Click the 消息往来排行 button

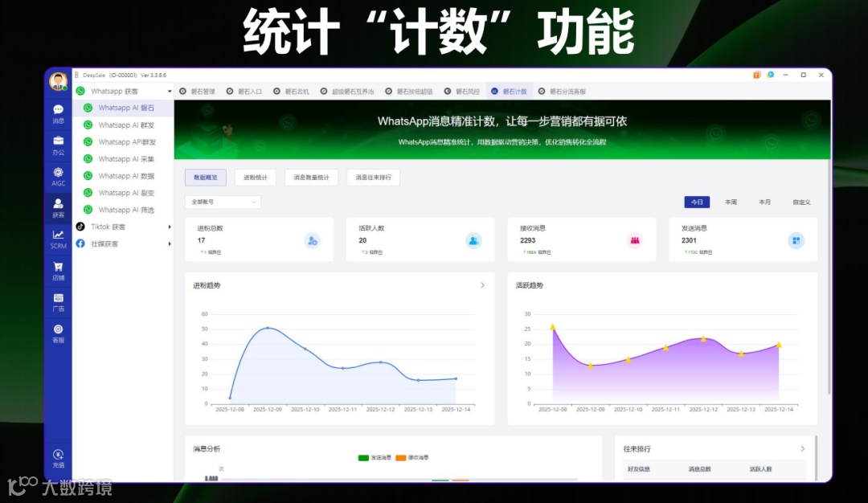(x=373, y=178)
